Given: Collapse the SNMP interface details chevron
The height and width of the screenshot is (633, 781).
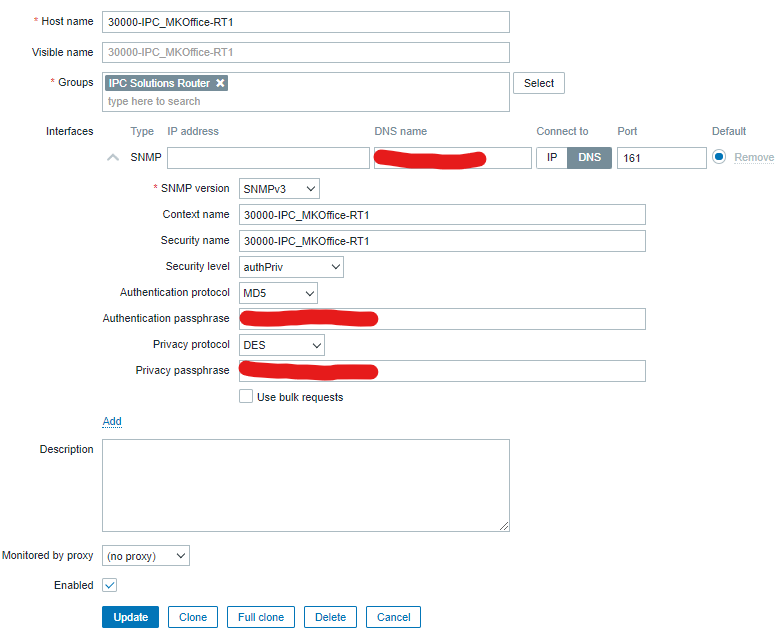Looking at the screenshot, I should click(x=113, y=157).
